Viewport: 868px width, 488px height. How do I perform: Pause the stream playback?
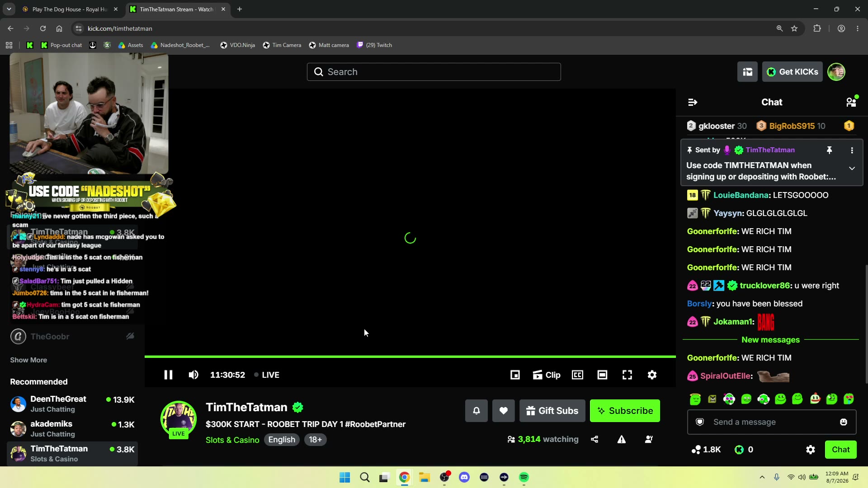pos(168,375)
